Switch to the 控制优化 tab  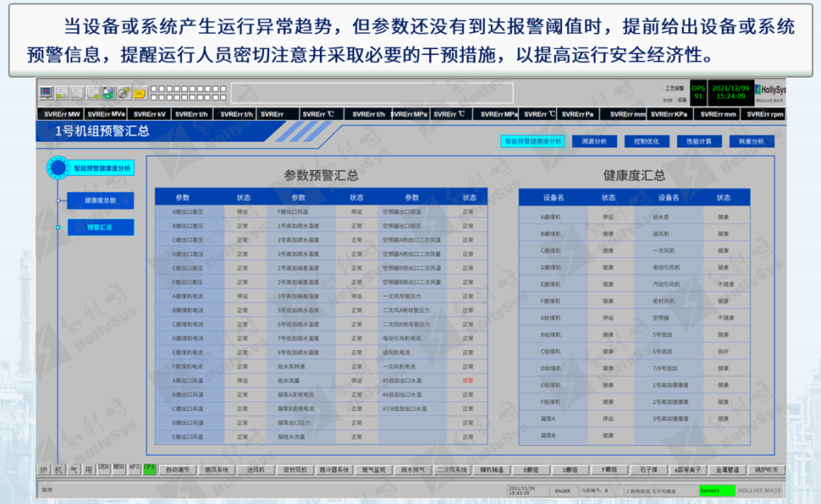pyautogui.click(x=647, y=141)
